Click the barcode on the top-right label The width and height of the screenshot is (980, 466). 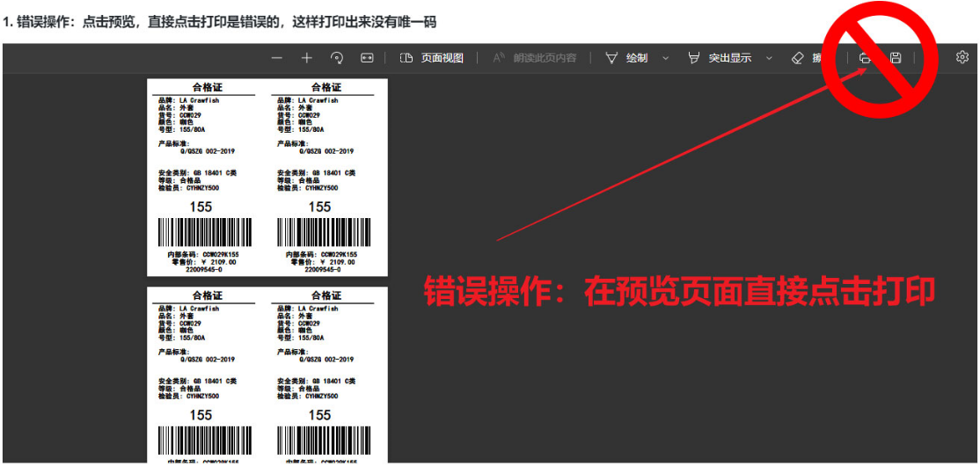322,232
